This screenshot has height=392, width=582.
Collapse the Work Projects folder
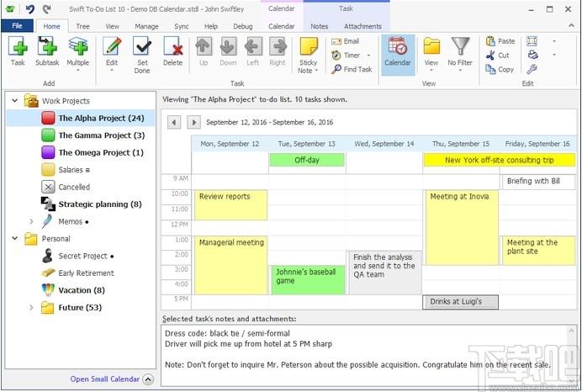(x=15, y=101)
